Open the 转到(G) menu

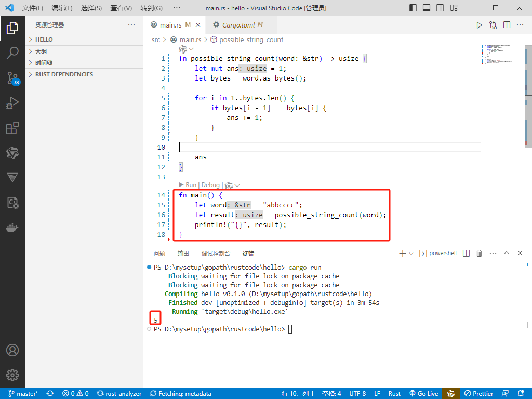pos(151,8)
